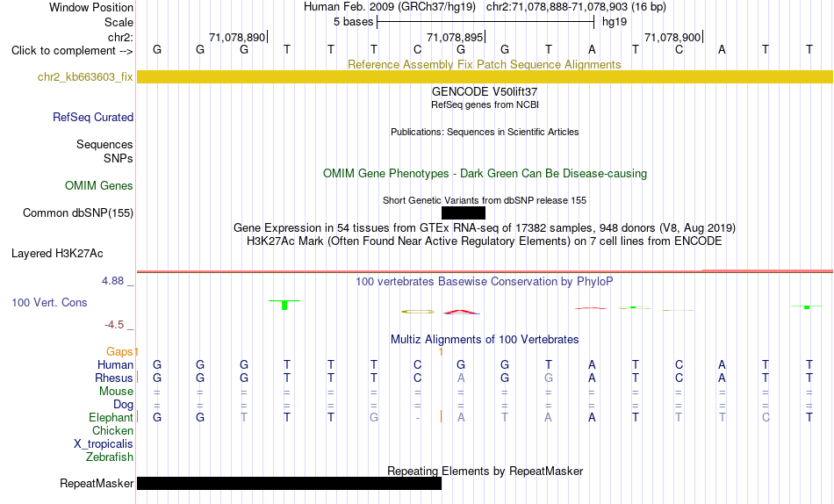834x504 pixels.
Task: Click the 4.88 PhyloP upper limit value
Action: click(112, 280)
